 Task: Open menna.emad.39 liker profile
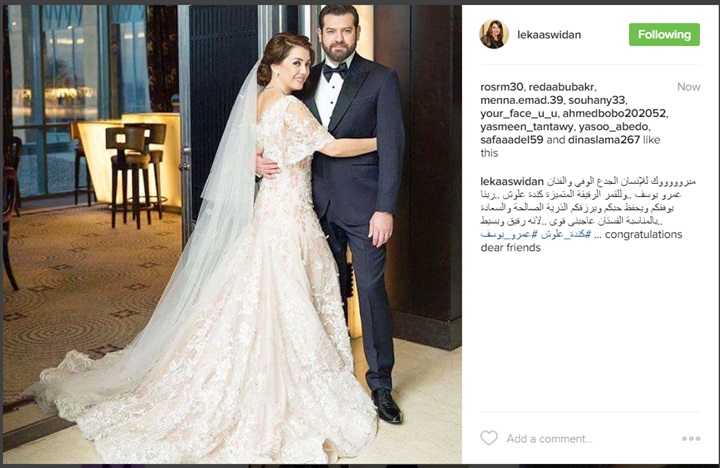click(x=521, y=100)
